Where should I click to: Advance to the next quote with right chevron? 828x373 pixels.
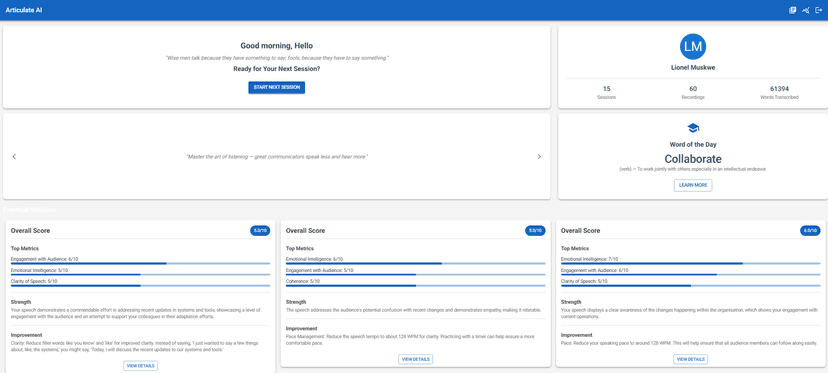point(539,156)
